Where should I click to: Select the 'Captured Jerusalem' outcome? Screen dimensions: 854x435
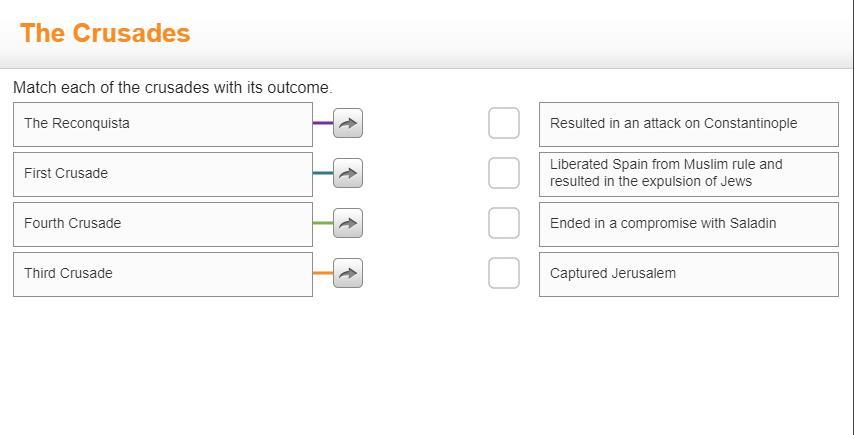pos(688,274)
